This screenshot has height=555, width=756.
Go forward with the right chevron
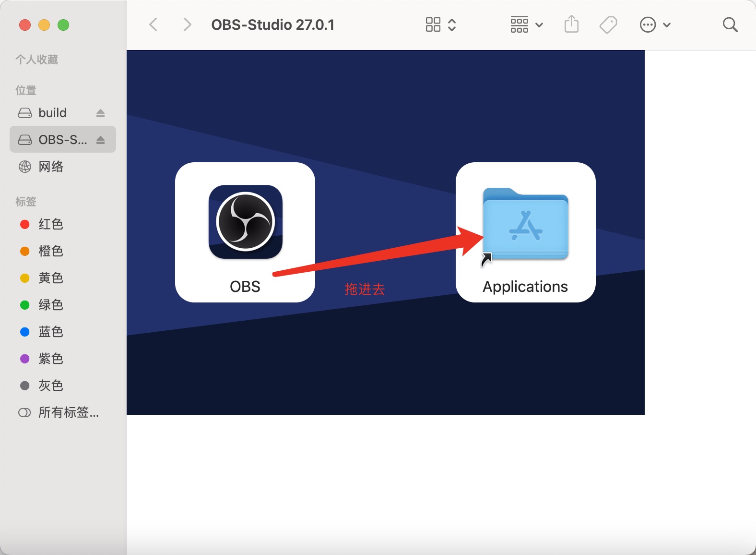click(x=187, y=24)
